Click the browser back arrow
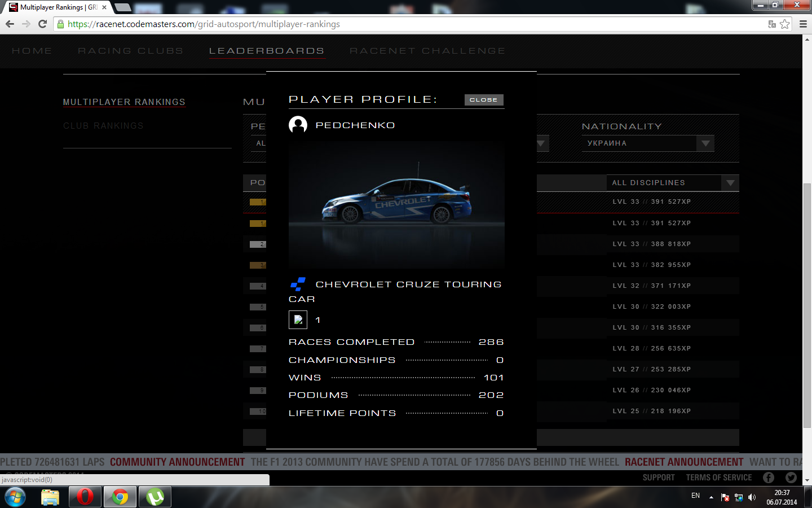The width and height of the screenshot is (812, 508). click(10, 24)
